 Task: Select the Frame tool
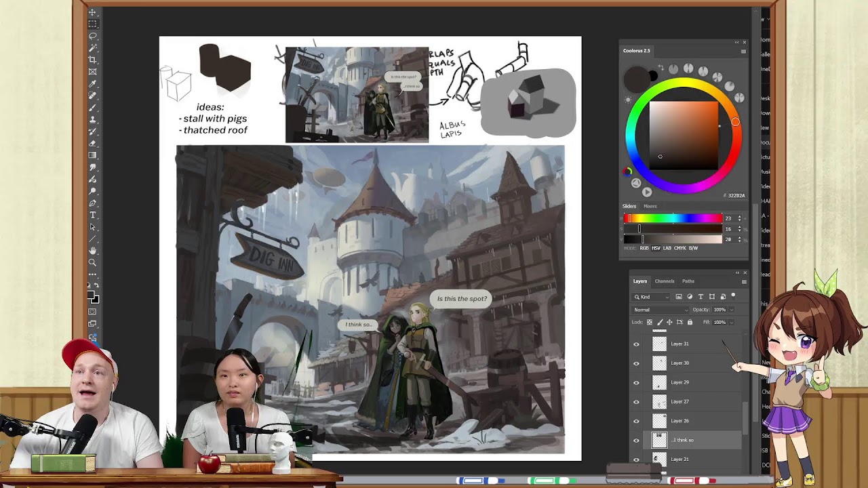click(93, 71)
